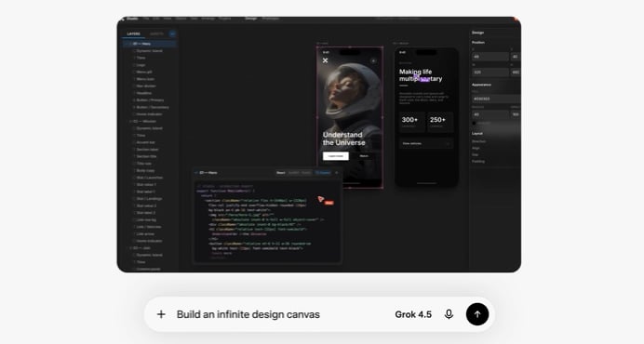Click the fill hex color input field

click(x=496, y=99)
